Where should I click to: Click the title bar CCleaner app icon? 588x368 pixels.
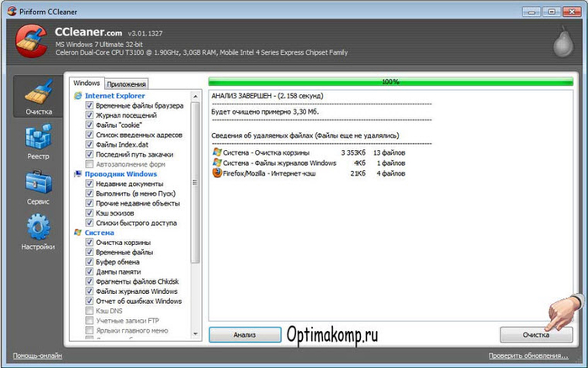pyautogui.click(x=12, y=11)
